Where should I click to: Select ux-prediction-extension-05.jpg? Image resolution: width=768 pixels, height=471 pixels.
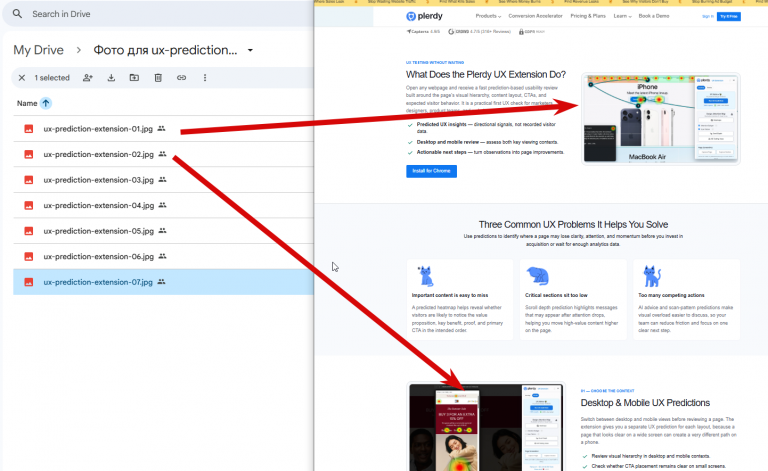pyautogui.click(x=164, y=231)
